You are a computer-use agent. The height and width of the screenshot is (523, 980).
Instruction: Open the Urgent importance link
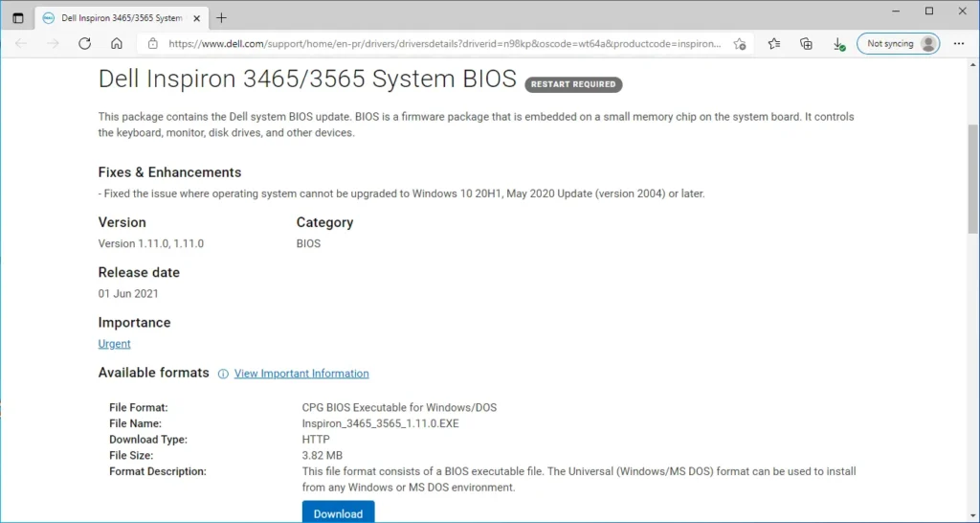[x=114, y=344]
